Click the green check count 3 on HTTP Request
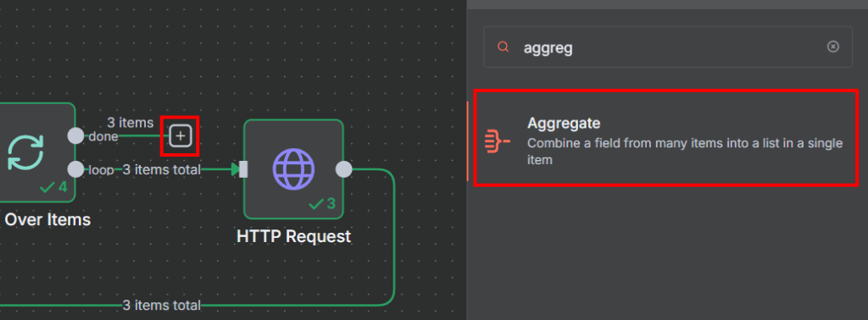The width and height of the screenshot is (868, 320). 322,204
